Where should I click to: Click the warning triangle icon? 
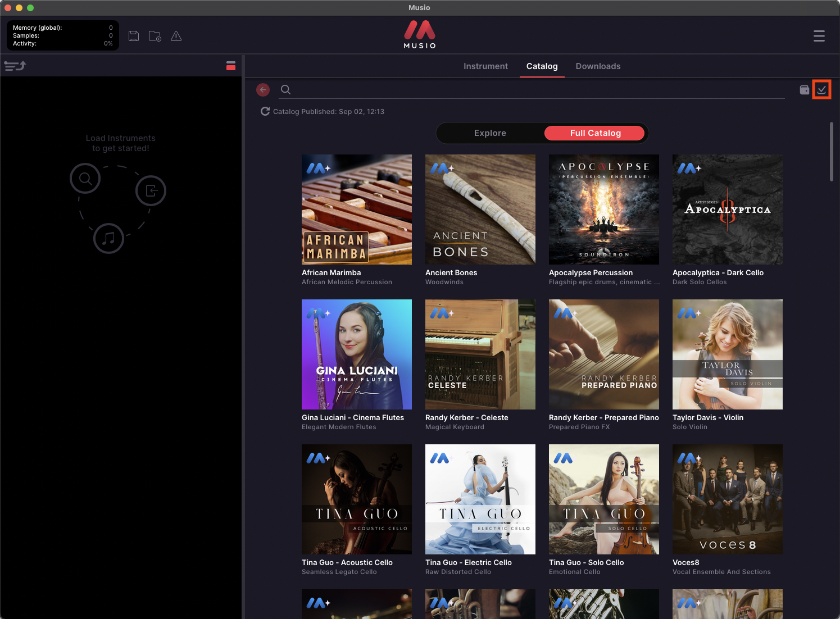point(176,36)
